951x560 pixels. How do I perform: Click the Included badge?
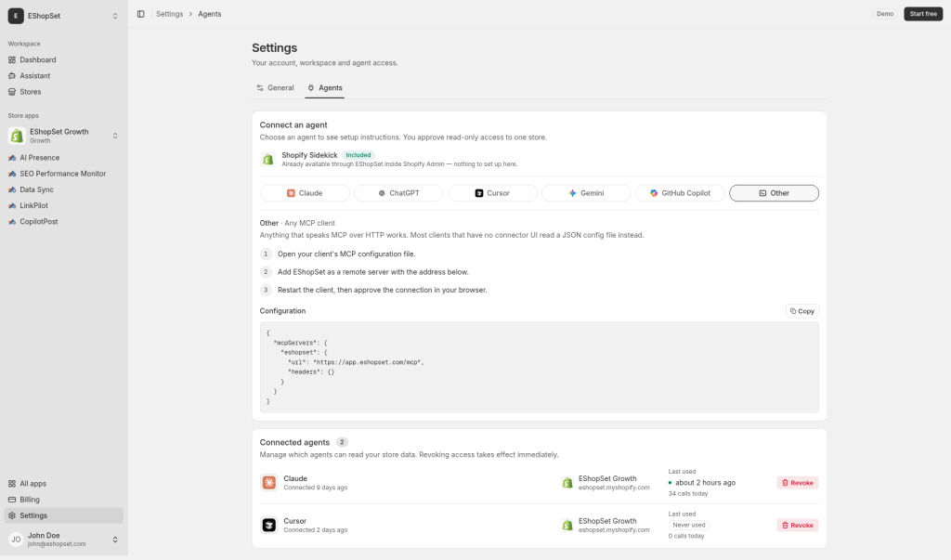(358, 155)
